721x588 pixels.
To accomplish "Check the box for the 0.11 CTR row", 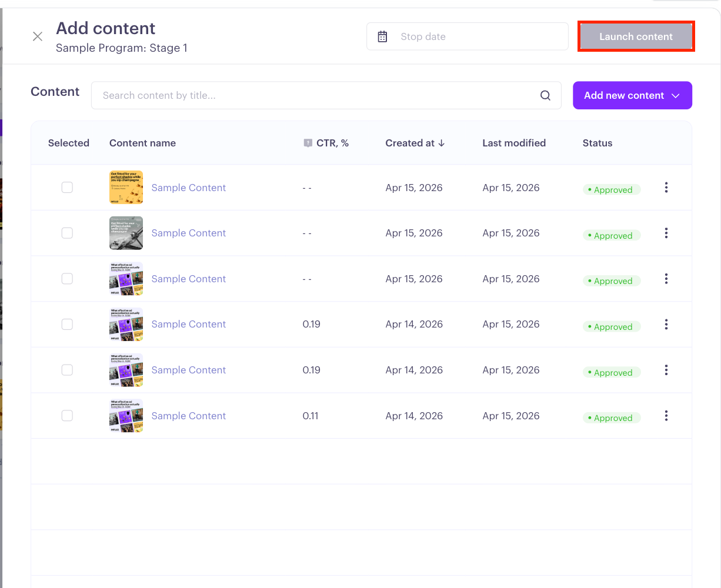I will coord(67,416).
